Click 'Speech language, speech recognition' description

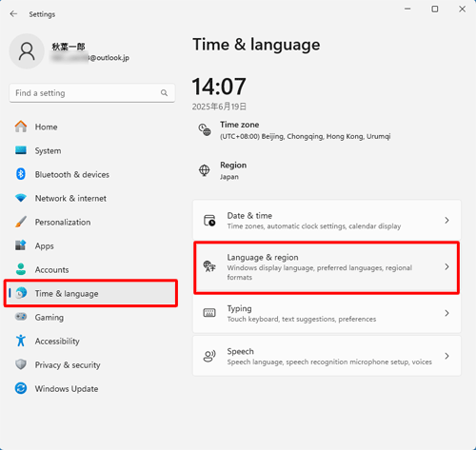329,362
